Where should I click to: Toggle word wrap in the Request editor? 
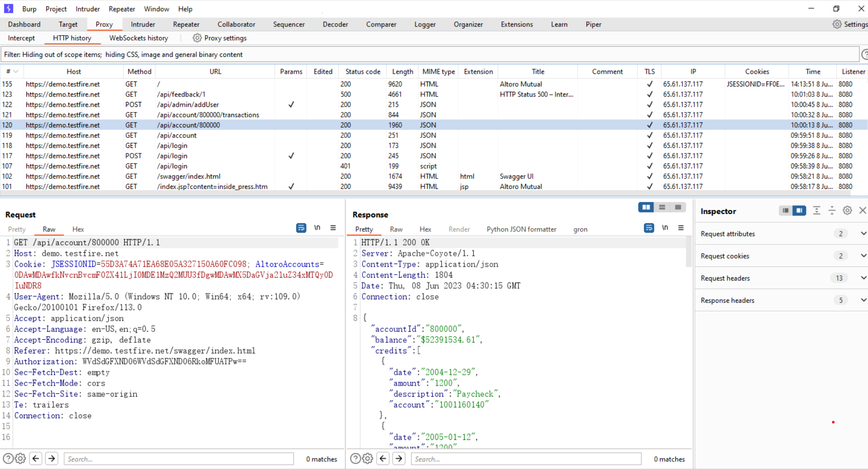point(301,228)
